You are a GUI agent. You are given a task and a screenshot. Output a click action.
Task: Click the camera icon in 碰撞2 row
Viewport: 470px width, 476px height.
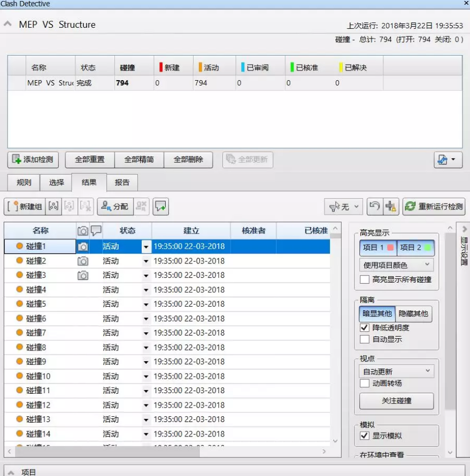point(83,261)
